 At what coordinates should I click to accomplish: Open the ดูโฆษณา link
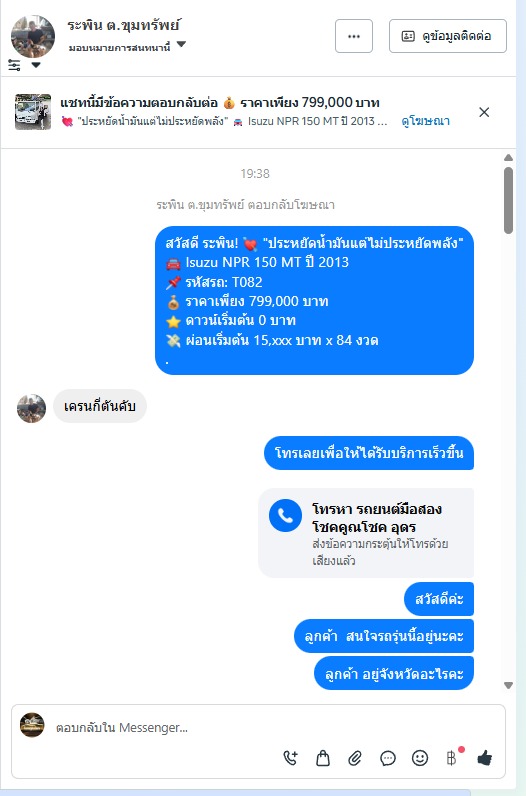pyautogui.click(x=425, y=121)
